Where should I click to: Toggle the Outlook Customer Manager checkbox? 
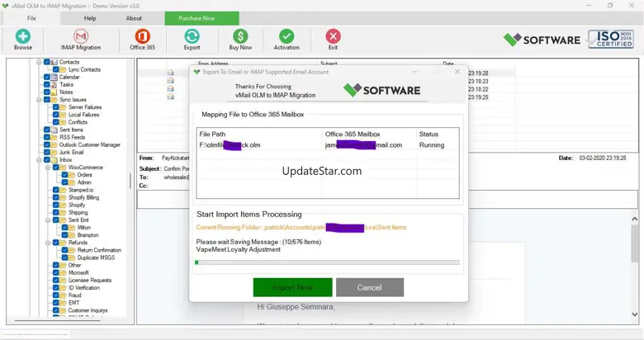[47, 145]
